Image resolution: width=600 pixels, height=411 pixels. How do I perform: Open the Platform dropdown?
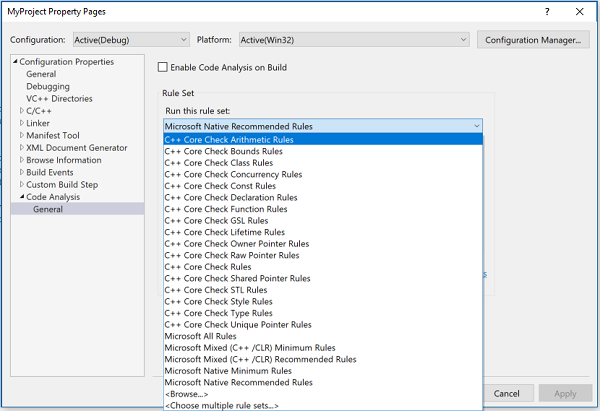353,40
